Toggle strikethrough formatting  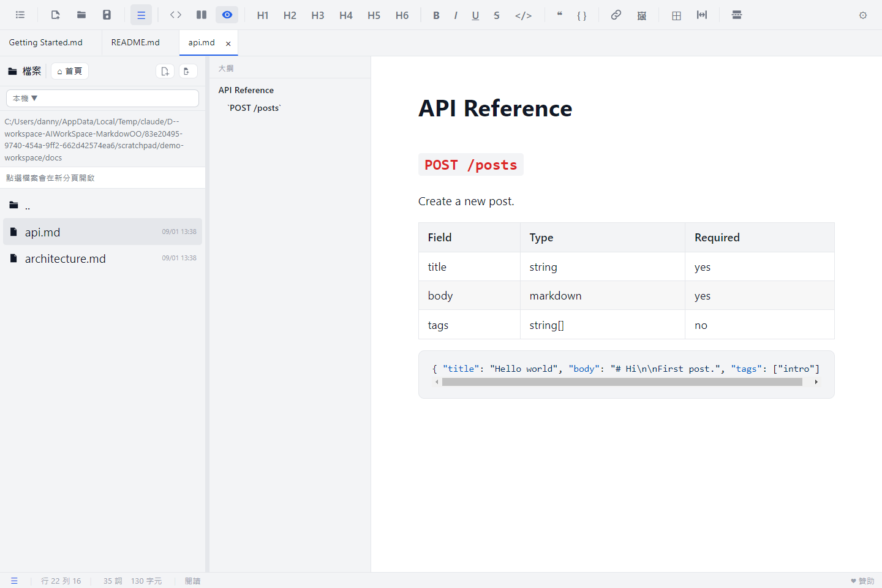click(497, 15)
